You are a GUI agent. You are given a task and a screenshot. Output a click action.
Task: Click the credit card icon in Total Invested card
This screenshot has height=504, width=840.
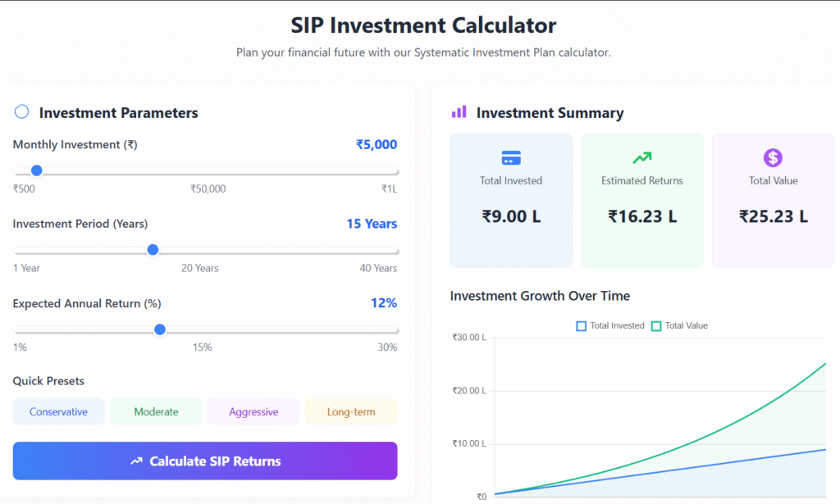click(511, 157)
